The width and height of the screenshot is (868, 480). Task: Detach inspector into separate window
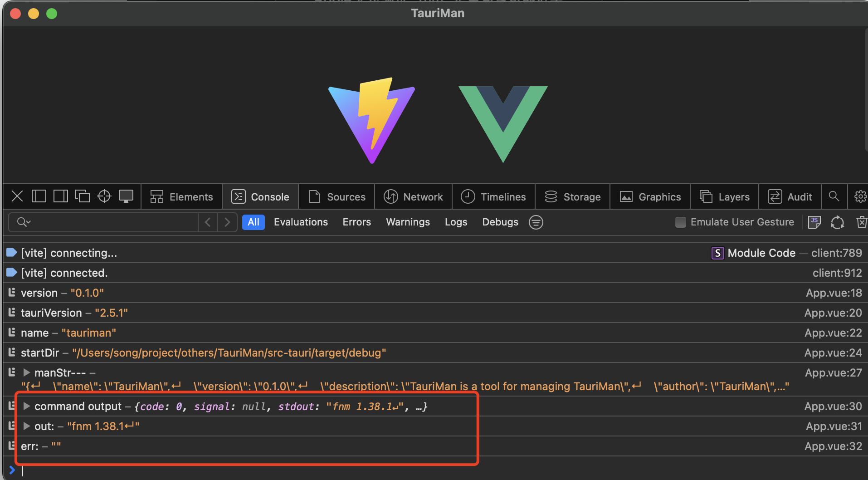[83, 196]
